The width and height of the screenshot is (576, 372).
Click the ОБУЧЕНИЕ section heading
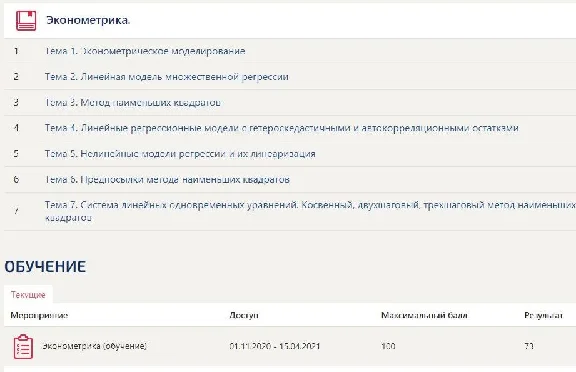(x=45, y=267)
